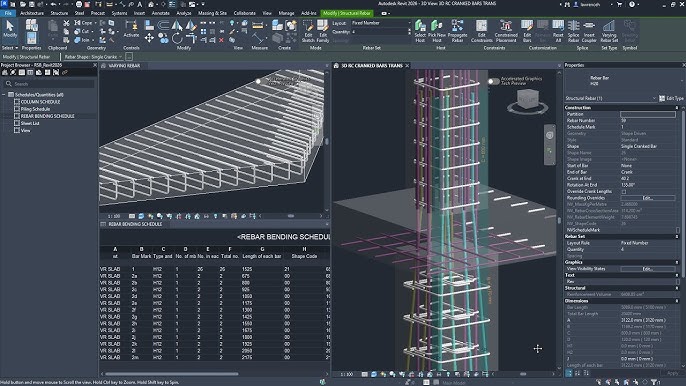Toggle Accelerated Graphics Tech Preview switch
Viewport: 686px width, 386px height.
pos(494,81)
